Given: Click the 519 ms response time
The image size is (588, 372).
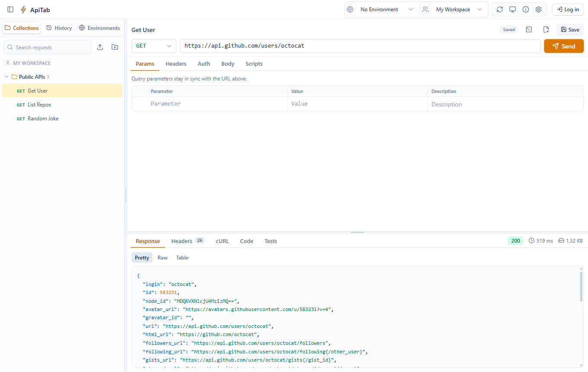Looking at the screenshot, I should [x=545, y=241].
